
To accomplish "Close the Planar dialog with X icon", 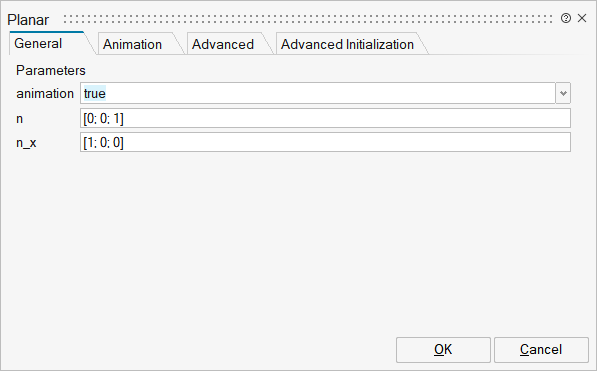I will click(x=582, y=18).
